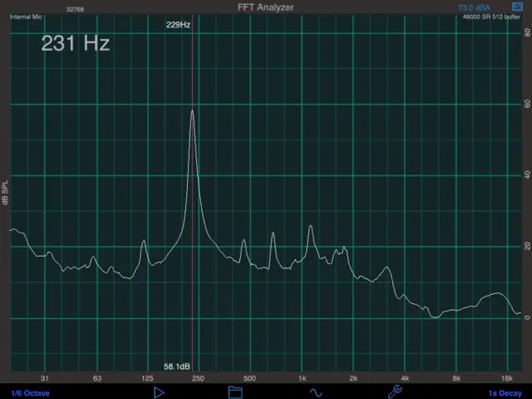This screenshot has width=532, height=399.
Task: Open the saved files folder icon
Action: coord(235,392)
